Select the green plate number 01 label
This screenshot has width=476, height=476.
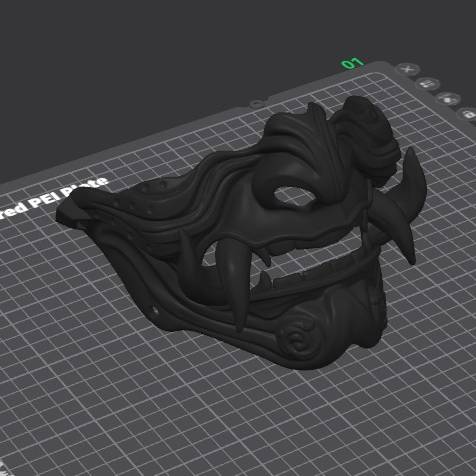click(353, 63)
